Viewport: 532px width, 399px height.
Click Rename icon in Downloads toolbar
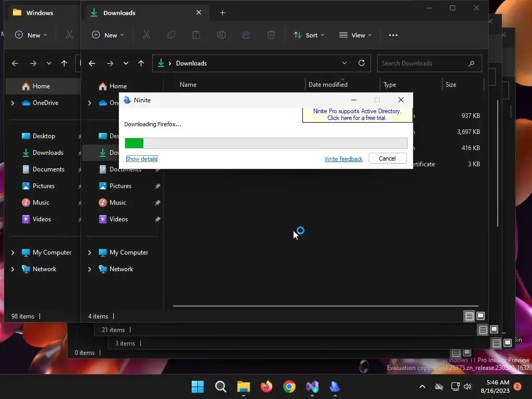coord(221,35)
